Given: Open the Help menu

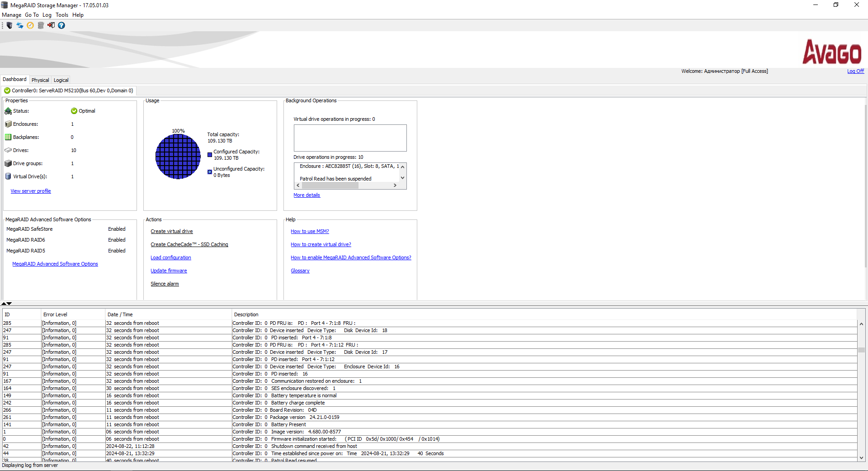Looking at the screenshot, I should point(78,15).
